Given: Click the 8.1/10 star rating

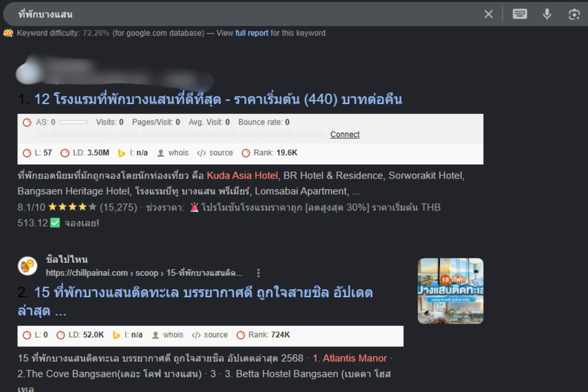Looking at the screenshot, I should click(72, 207).
